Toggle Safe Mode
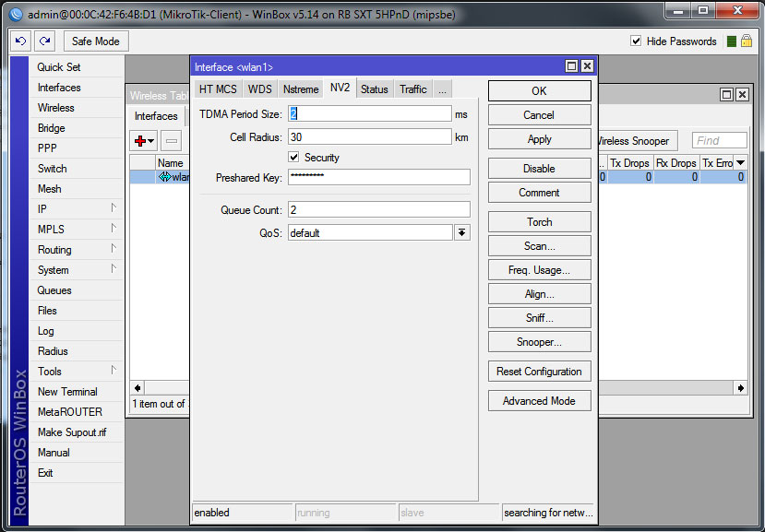765x532 pixels. click(95, 41)
